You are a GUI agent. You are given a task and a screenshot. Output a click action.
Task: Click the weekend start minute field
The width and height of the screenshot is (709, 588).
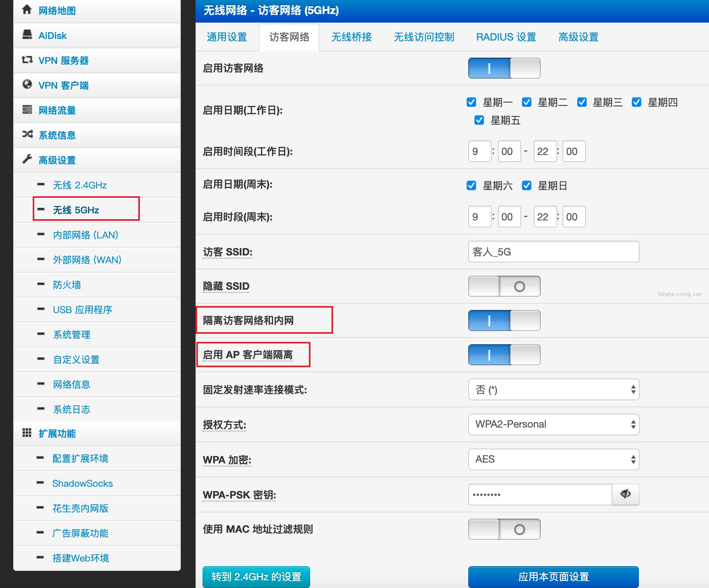point(509,217)
